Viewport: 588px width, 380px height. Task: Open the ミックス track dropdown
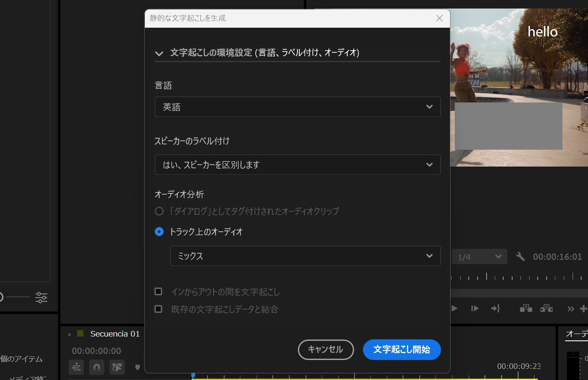tap(305, 256)
